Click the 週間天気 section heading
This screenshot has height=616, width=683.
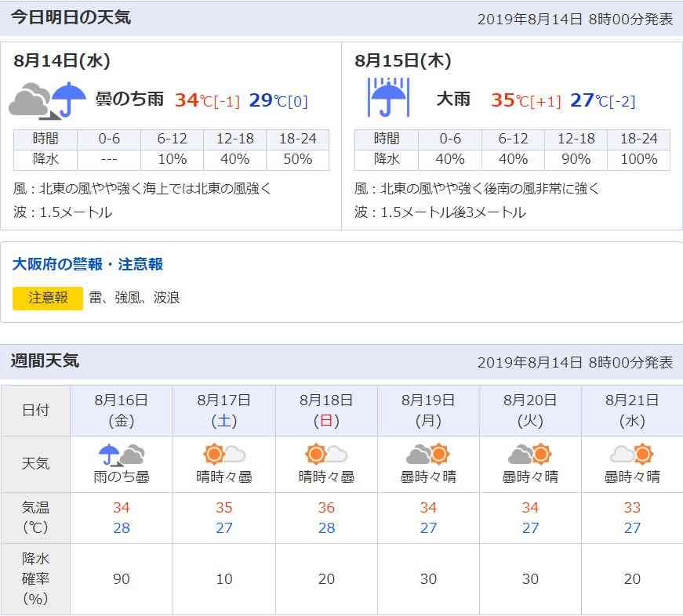45,361
